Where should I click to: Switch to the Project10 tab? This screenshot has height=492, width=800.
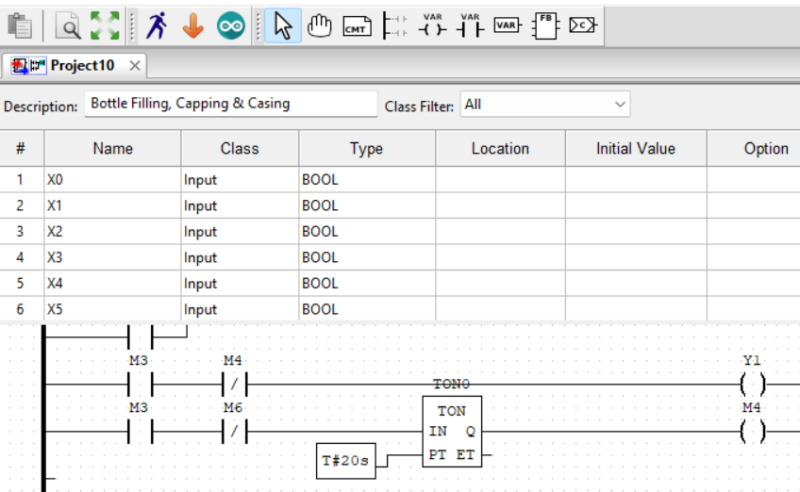click(x=82, y=65)
